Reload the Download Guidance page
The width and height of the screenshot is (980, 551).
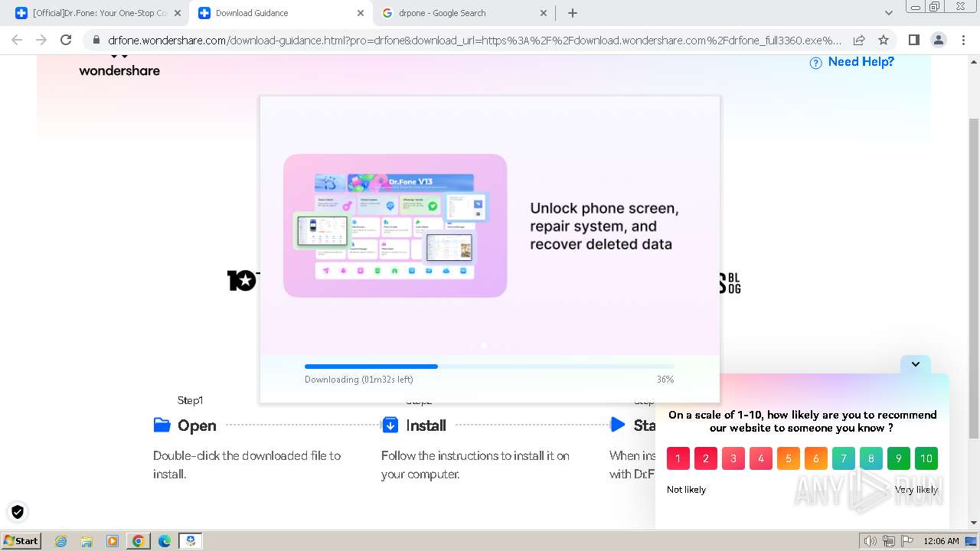point(66,41)
